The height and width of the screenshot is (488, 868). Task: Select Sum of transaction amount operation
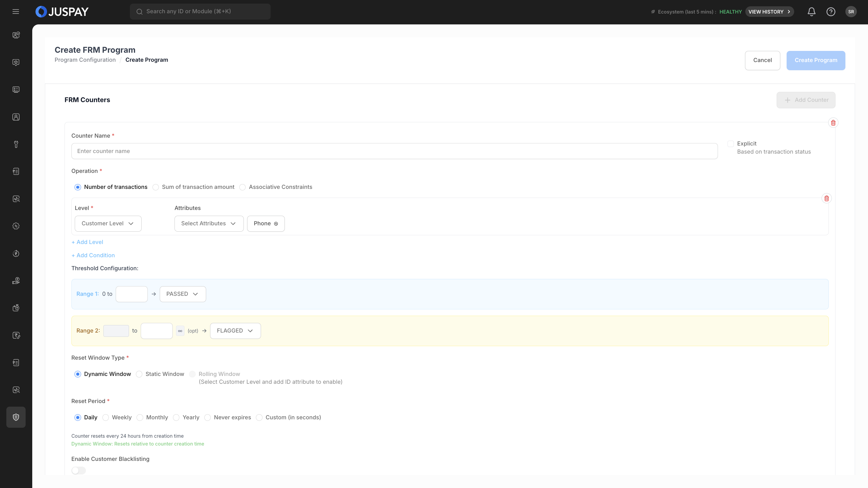[x=156, y=187]
